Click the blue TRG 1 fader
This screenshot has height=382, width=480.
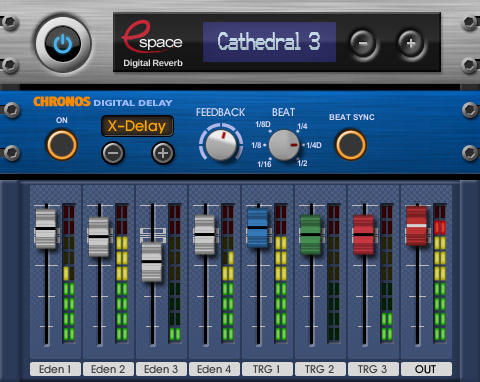pyautogui.click(x=258, y=228)
